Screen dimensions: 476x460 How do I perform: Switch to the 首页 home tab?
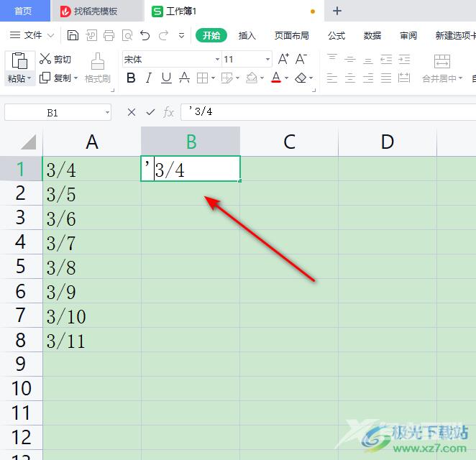[25, 11]
